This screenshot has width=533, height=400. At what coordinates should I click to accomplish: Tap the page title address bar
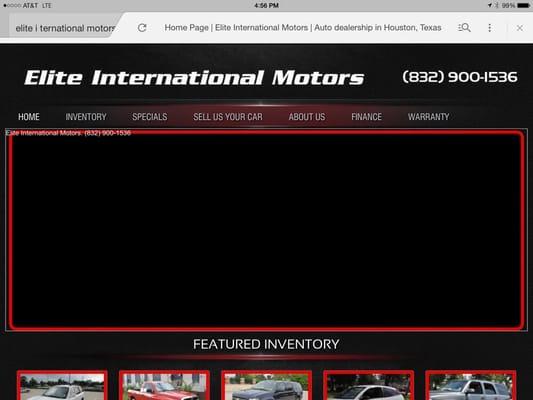coord(303,28)
